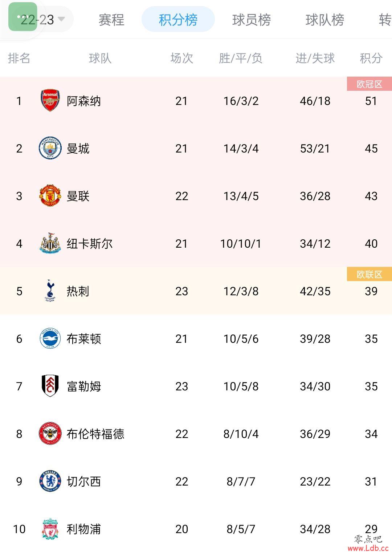Tap the Newcastle club crest

(x=50, y=243)
